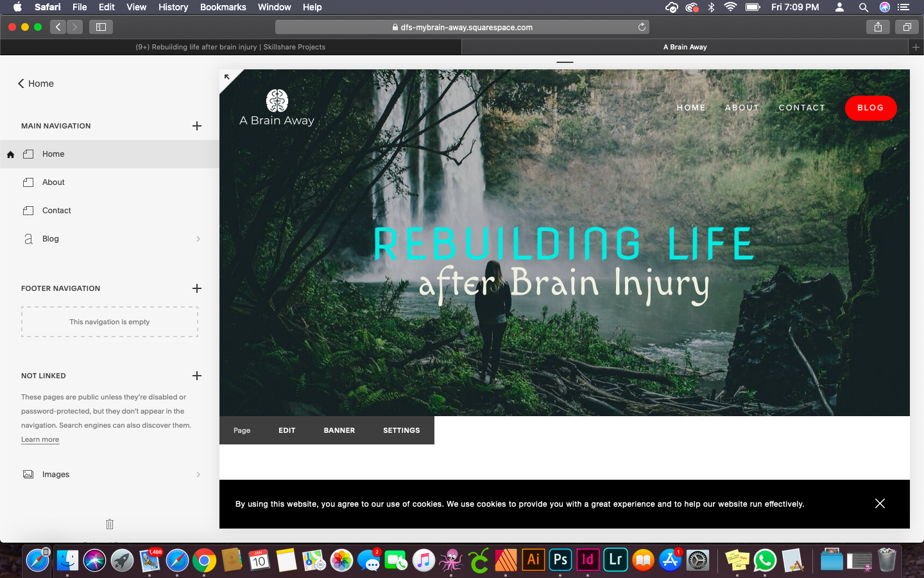Screen dimensions: 924x578
Task: Open the File menu
Action: click(x=80, y=7)
